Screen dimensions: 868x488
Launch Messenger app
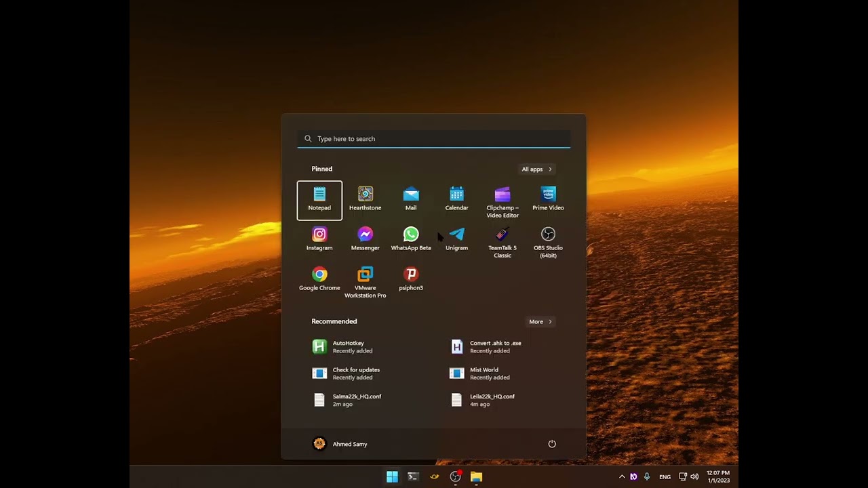coord(365,240)
